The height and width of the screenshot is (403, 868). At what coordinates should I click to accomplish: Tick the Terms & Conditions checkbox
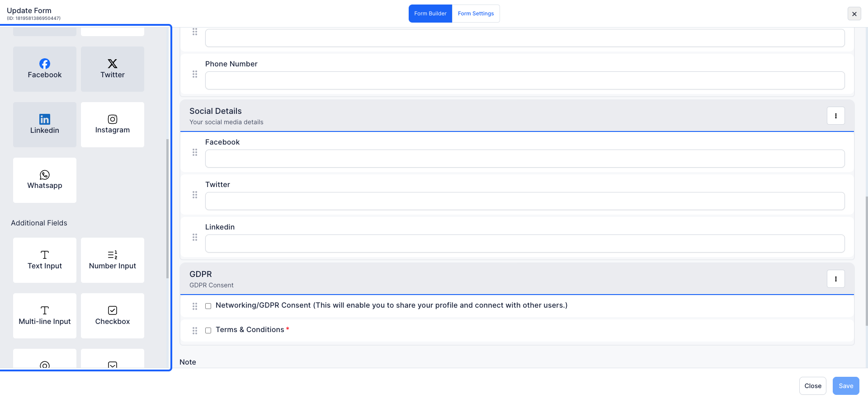point(208,330)
